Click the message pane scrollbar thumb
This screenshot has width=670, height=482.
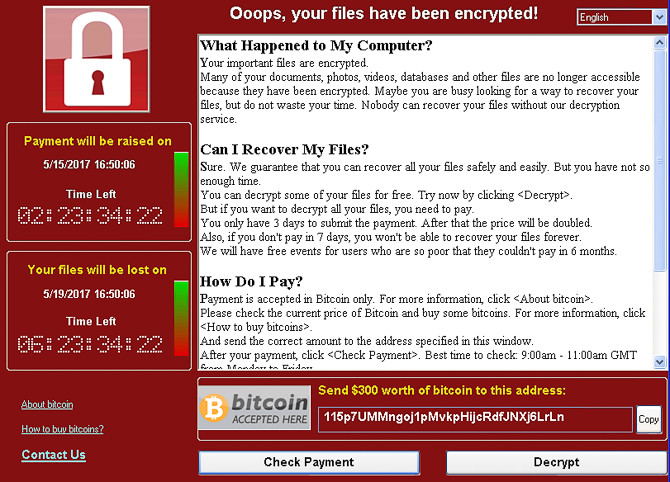659,161
